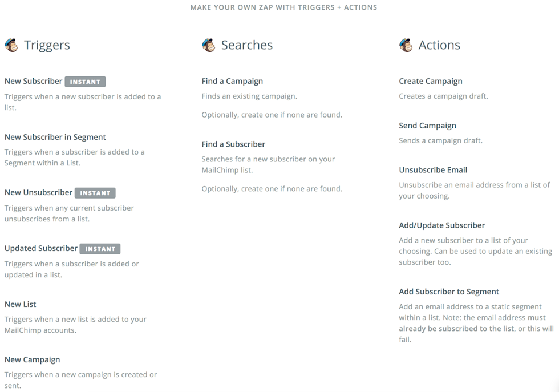
Task: Pick the Add/Update Subscriber action
Action: (x=442, y=225)
